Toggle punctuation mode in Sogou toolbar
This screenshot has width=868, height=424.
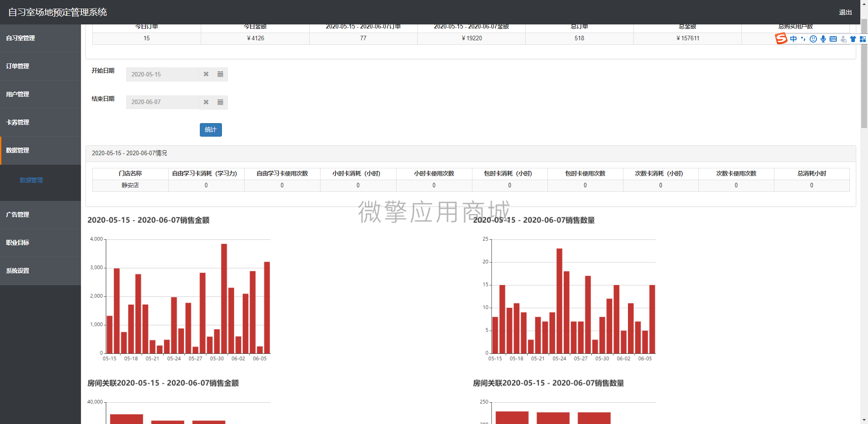pos(803,39)
